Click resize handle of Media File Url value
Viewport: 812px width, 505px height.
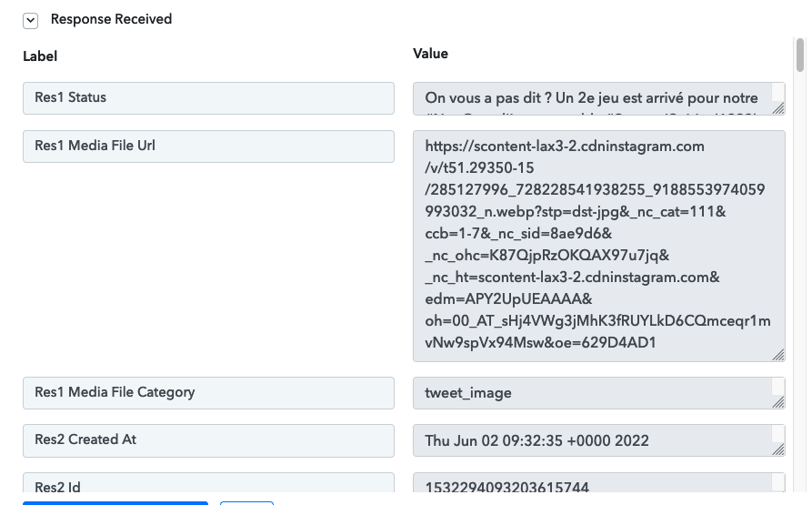tap(778, 355)
